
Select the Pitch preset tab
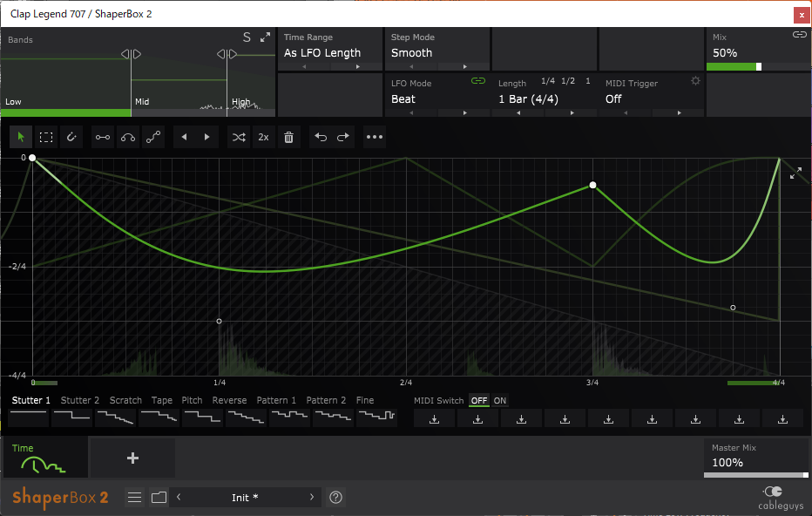(x=192, y=400)
